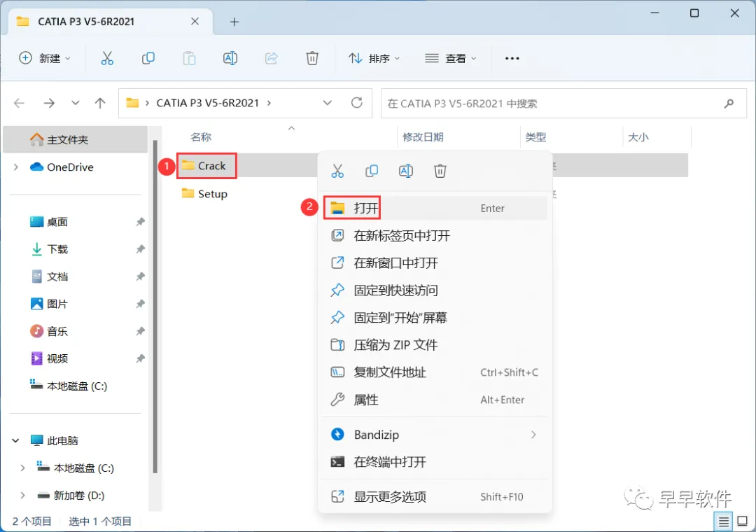Click the search magnifier icon
This screenshot has height=532, width=756.
click(729, 103)
